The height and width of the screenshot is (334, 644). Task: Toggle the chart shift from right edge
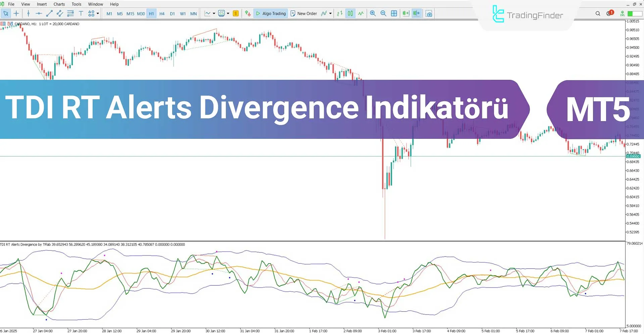pos(416,13)
